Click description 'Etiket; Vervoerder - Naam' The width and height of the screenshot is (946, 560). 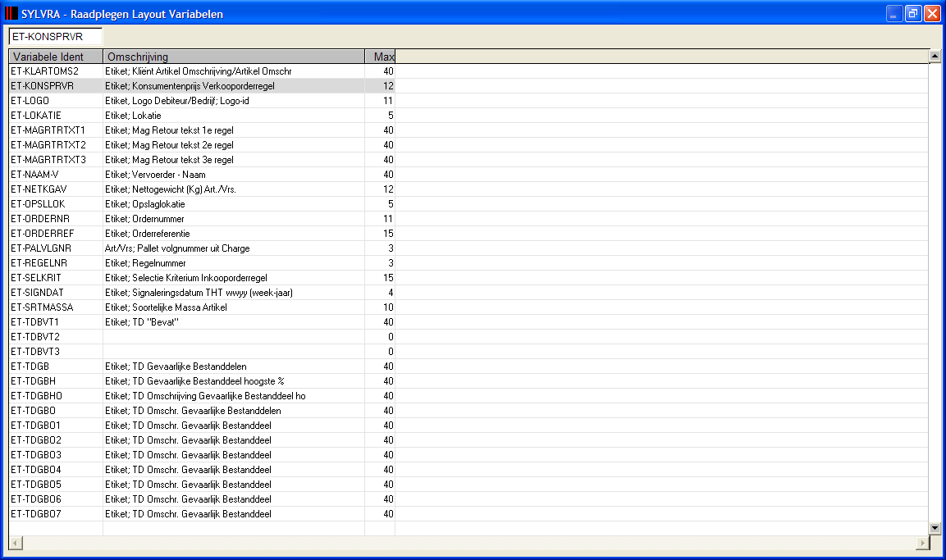pyautogui.click(x=155, y=175)
